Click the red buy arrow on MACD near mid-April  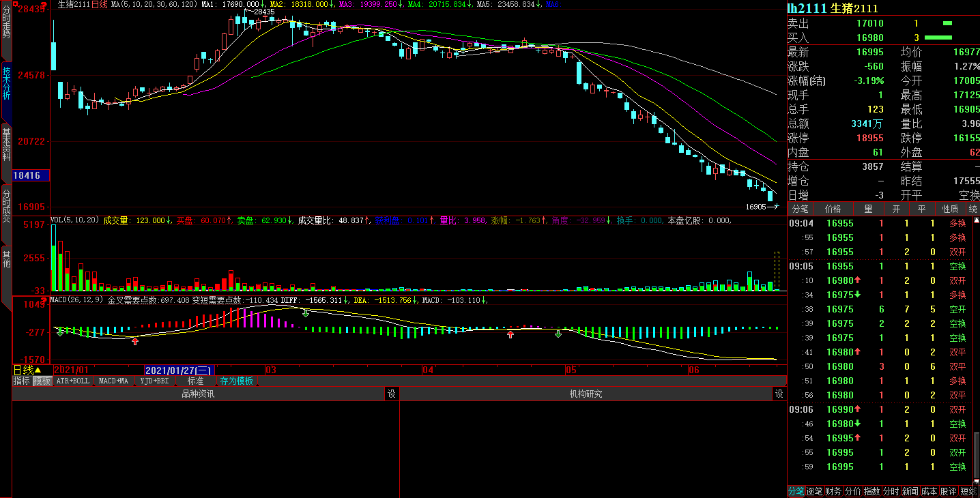pos(510,334)
